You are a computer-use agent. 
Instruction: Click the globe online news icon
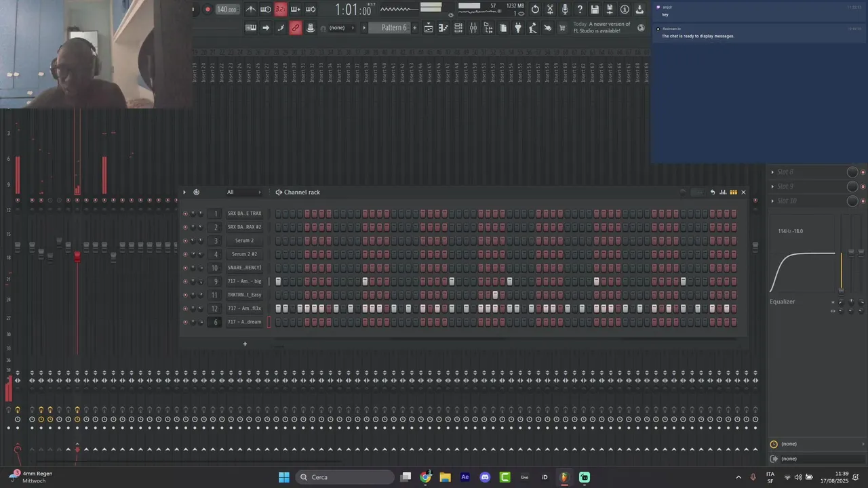tap(641, 28)
